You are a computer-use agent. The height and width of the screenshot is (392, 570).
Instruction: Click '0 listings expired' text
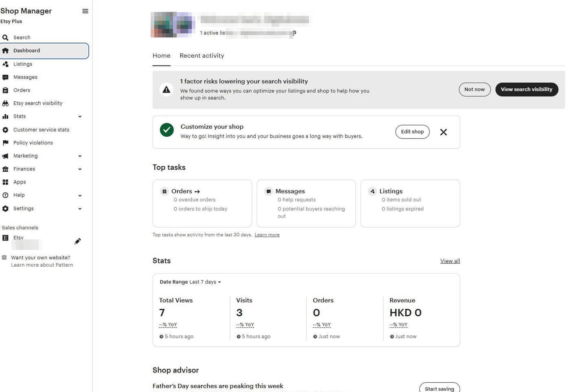pyautogui.click(x=402, y=209)
